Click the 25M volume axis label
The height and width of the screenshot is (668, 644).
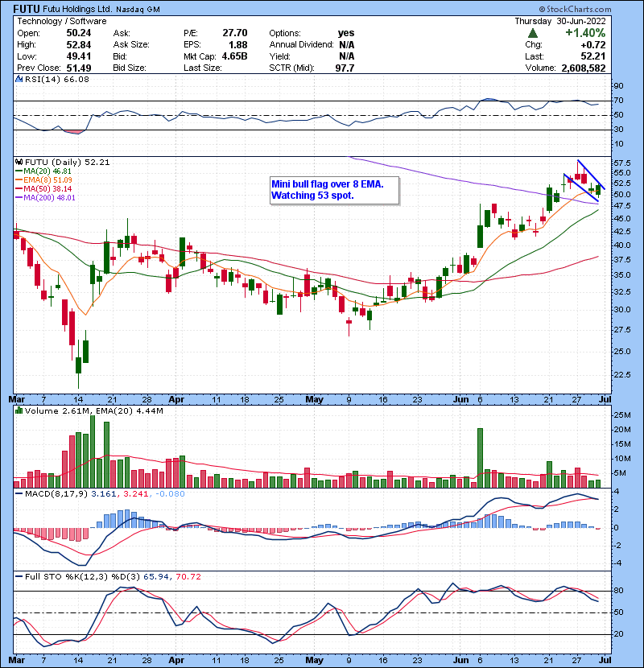coord(622,415)
